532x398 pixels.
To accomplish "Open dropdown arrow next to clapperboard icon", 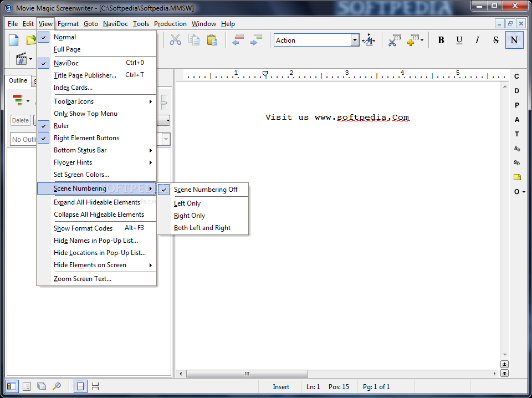I will [x=30, y=59].
